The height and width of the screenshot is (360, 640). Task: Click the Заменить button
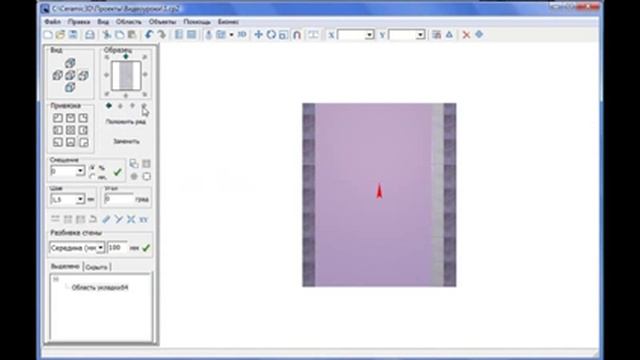click(126, 141)
